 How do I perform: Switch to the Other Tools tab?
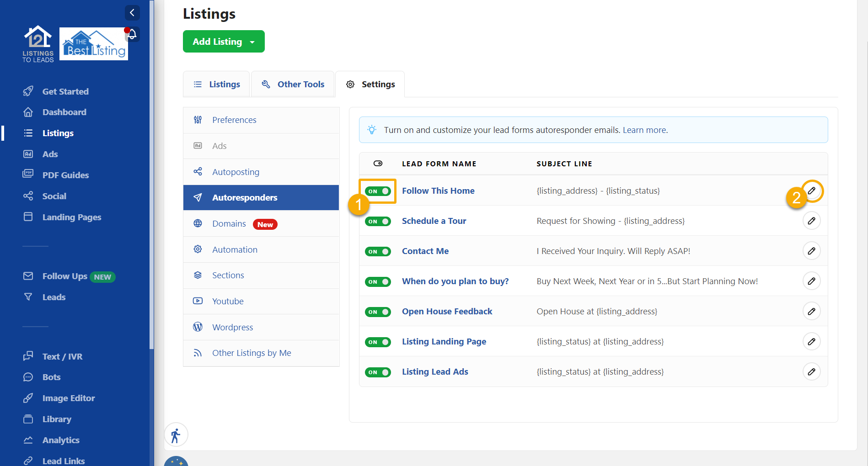click(292, 84)
